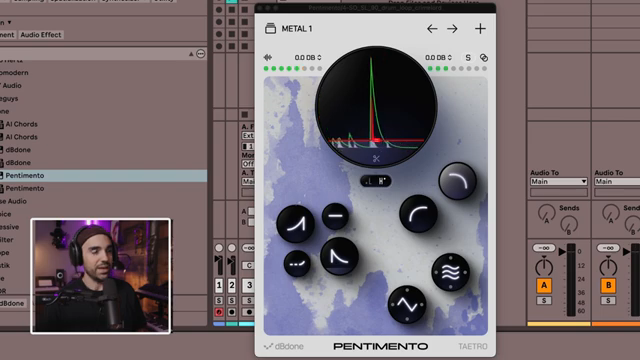Open the Pentimento preset library icon
The height and width of the screenshot is (360, 640).
point(270,29)
